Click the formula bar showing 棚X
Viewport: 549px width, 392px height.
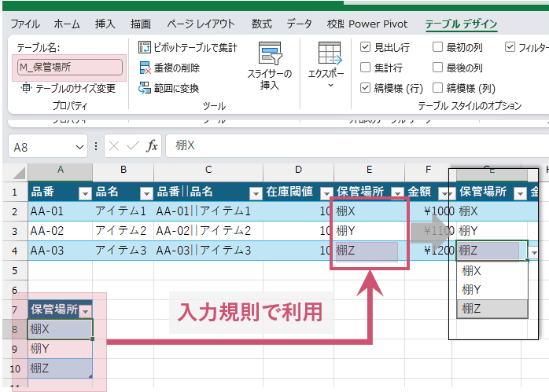click(x=357, y=145)
